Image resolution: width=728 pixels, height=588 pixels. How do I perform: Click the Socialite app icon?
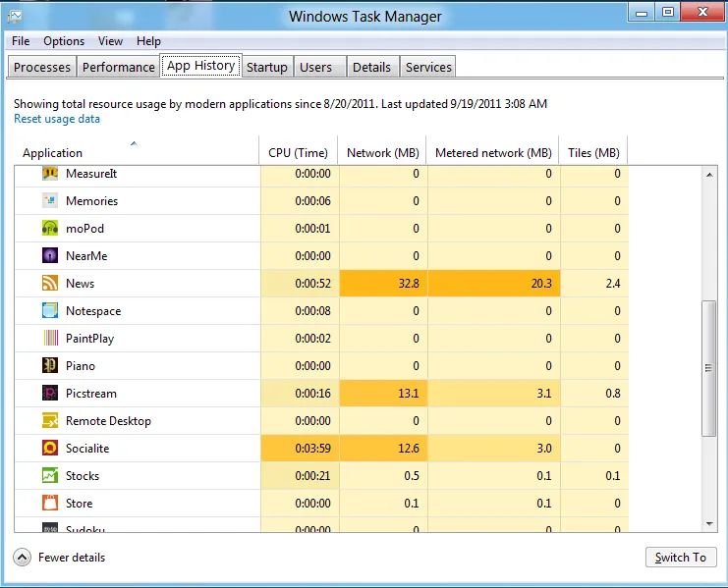coord(50,448)
